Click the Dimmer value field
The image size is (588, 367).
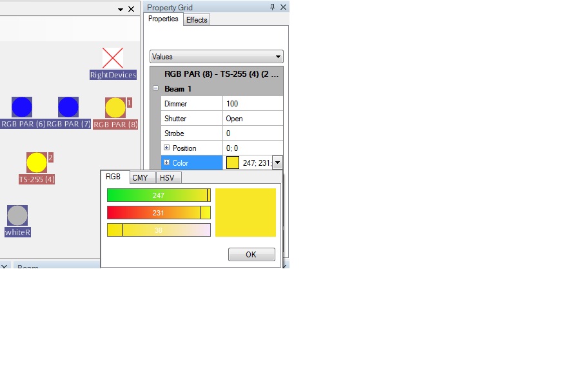click(252, 104)
